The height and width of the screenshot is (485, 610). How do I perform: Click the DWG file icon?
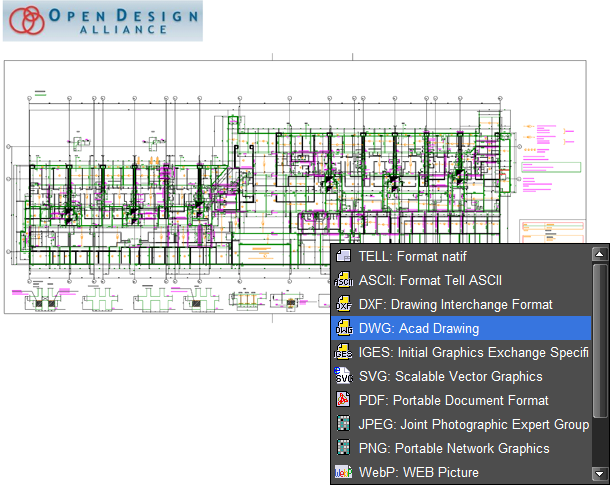[x=343, y=328]
